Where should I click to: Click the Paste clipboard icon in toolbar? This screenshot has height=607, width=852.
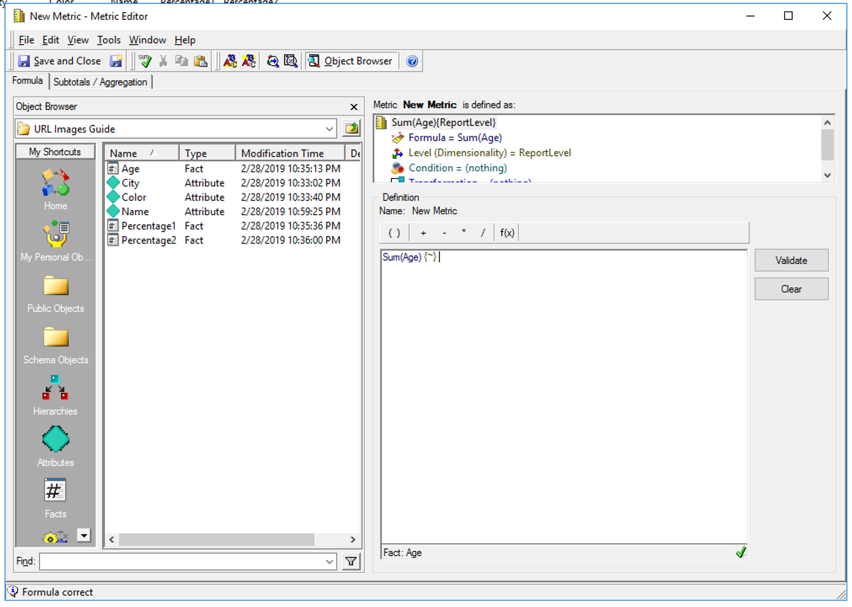pyautogui.click(x=201, y=61)
